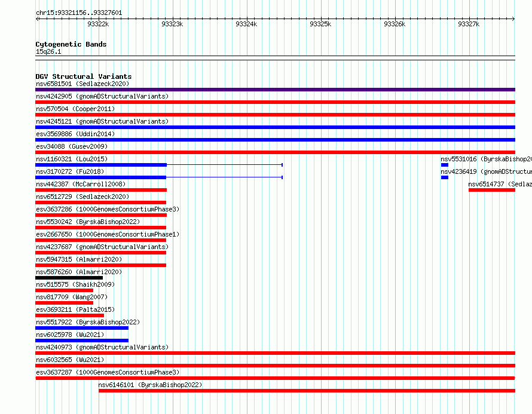This screenshot has height=414, width=532.
Task: Open nsv6032565 (Wu2021) variant label
Action: click(70, 360)
